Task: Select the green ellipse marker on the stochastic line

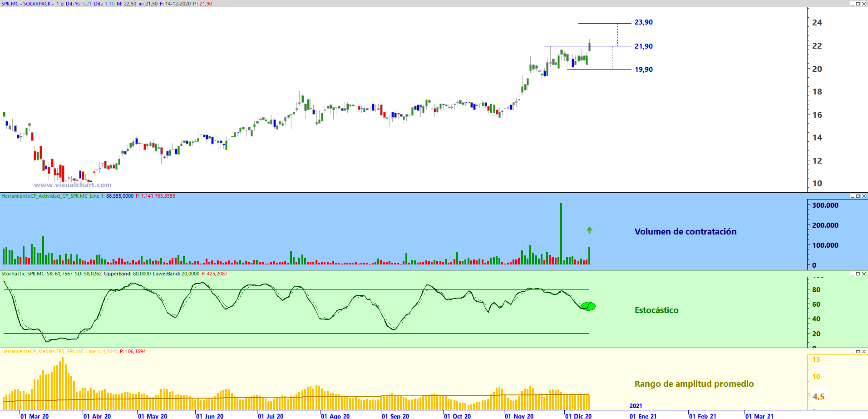Action: click(x=588, y=306)
